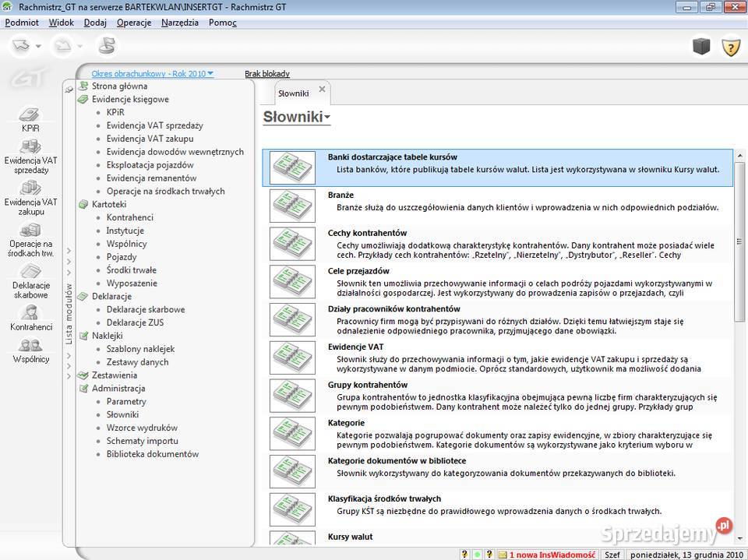
Task: Open the help shield icon
Action: pos(731,48)
